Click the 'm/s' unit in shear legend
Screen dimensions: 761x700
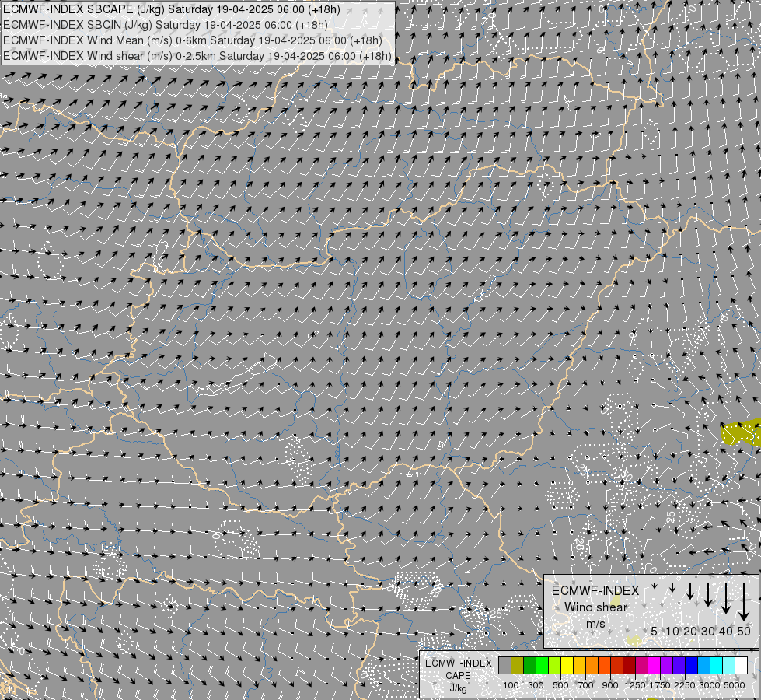click(595, 623)
